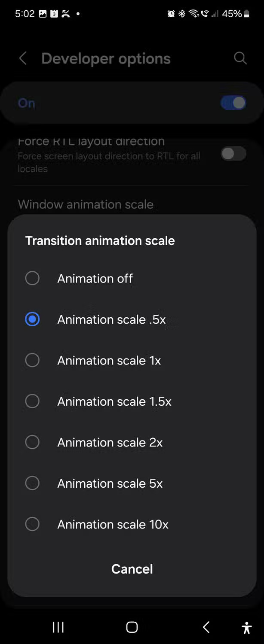Enable Force RTL layout direction
Image resolution: width=264 pixels, height=644 pixels.
click(233, 154)
